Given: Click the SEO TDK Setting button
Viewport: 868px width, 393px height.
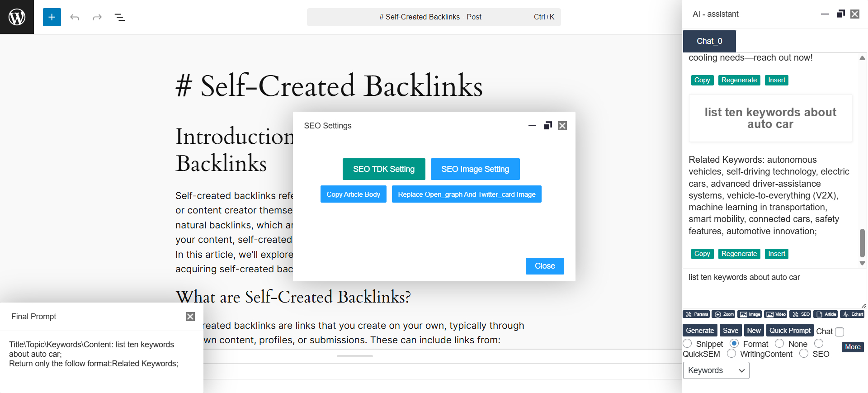Looking at the screenshot, I should point(384,169).
